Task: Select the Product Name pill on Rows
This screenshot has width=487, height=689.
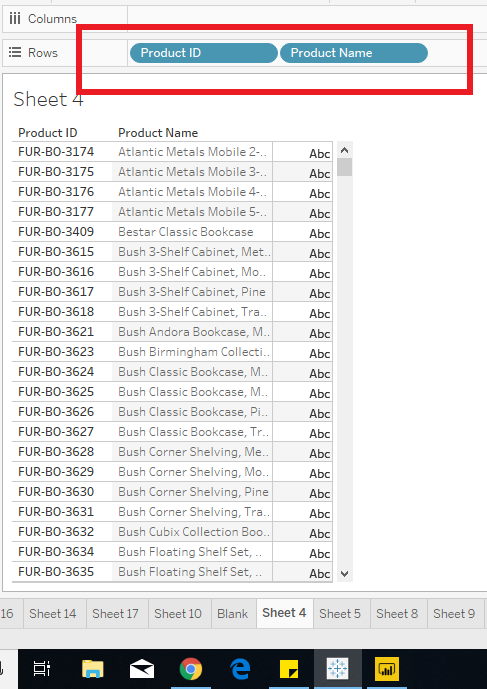Action: coord(354,53)
